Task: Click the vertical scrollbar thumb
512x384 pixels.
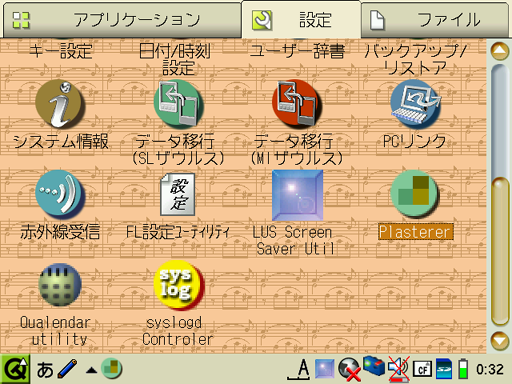Action: tap(500, 252)
